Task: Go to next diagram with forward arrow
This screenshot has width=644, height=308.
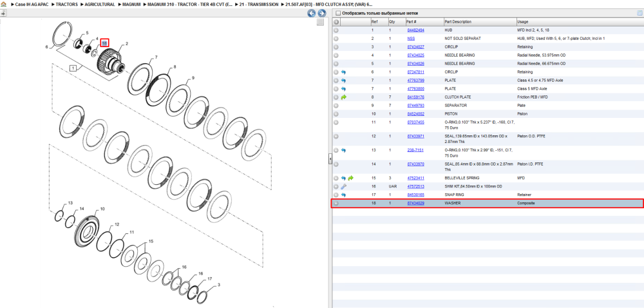Action: pyautogui.click(x=322, y=14)
